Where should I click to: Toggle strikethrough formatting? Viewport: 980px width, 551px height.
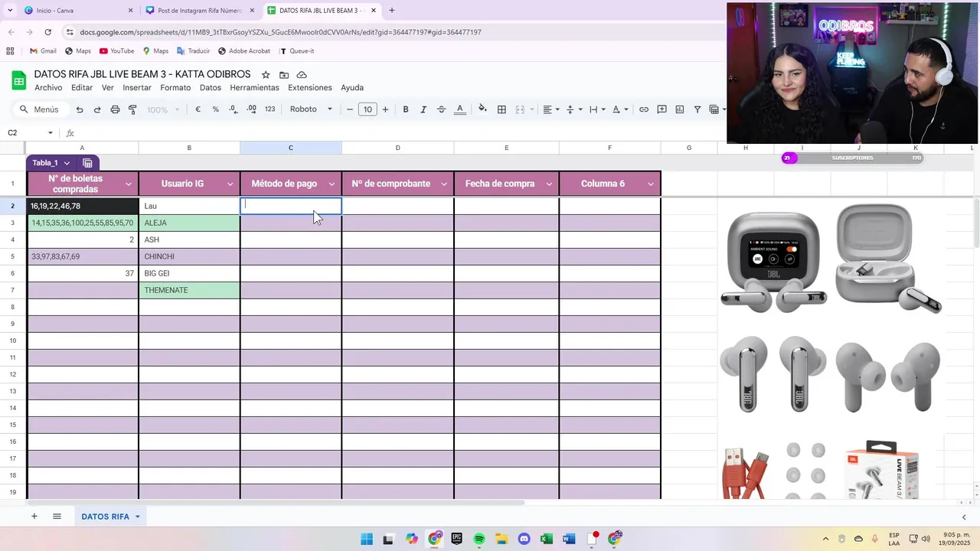(x=441, y=109)
